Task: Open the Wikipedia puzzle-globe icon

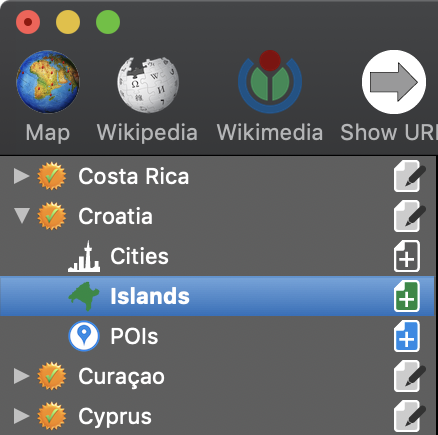Action: [x=148, y=84]
